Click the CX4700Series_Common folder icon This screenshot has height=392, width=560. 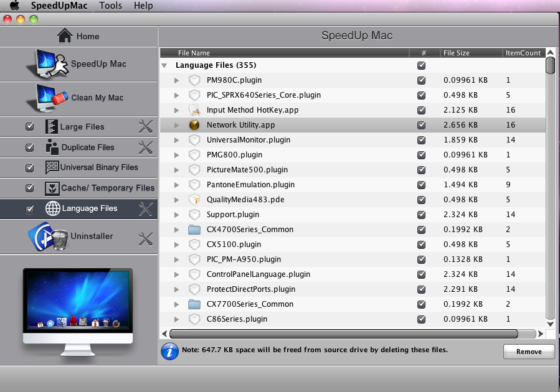pyautogui.click(x=194, y=230)
